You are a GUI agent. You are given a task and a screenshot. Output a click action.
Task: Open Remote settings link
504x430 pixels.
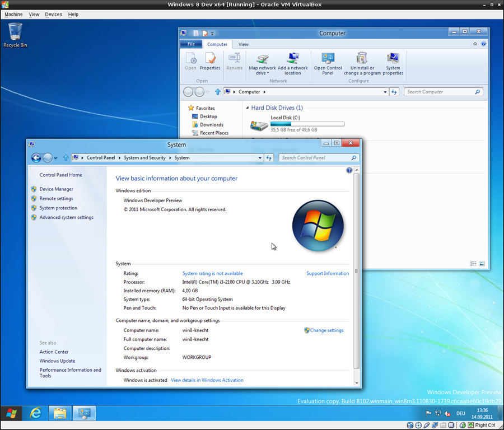click(56, 198)
